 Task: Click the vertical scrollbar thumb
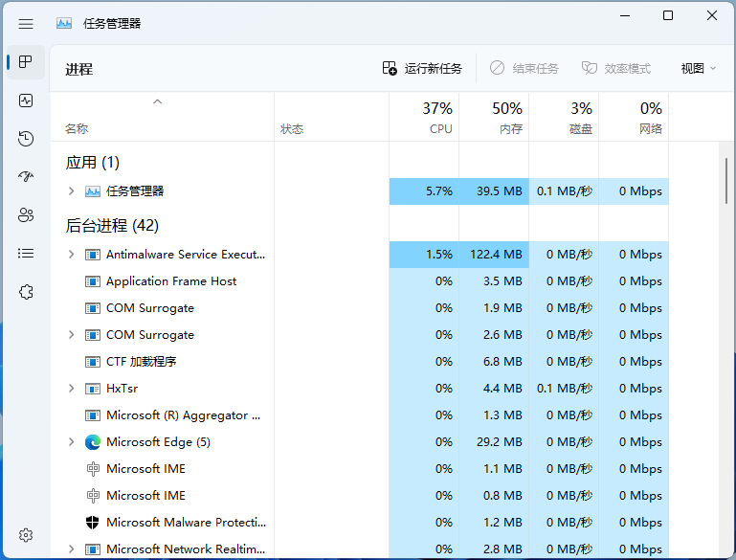[726, 181]
